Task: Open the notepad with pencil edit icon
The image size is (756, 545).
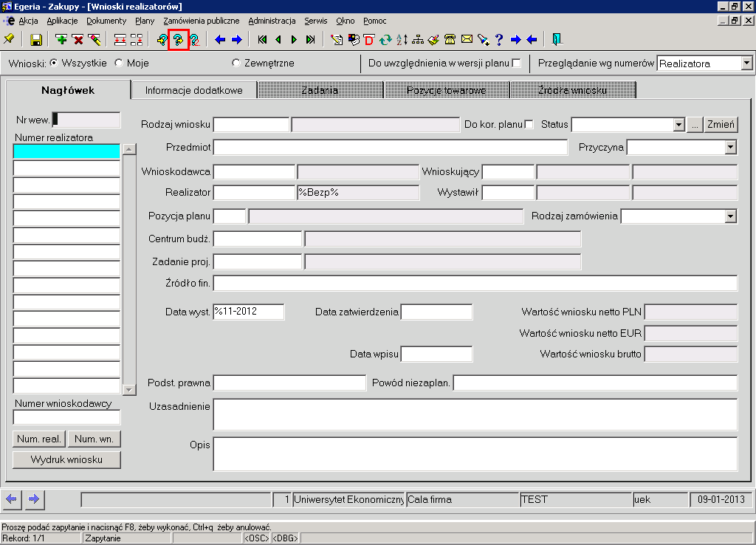Action: click(x=337, y=40)
